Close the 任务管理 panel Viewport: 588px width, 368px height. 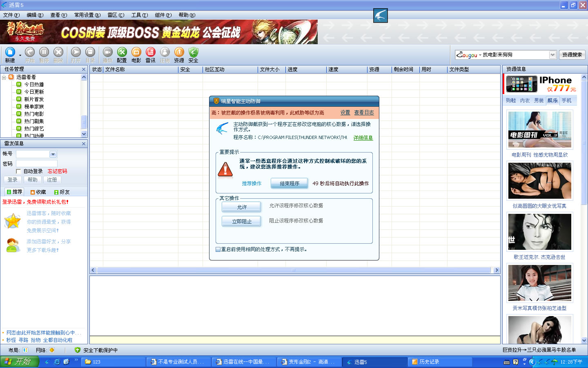(x=84, y=70)
